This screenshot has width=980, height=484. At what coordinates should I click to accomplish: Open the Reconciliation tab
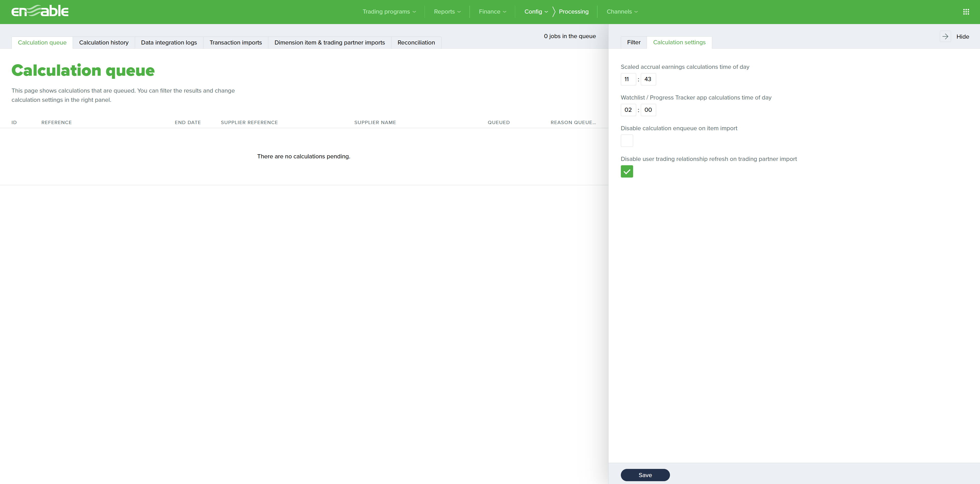click(x=416, y=43)
